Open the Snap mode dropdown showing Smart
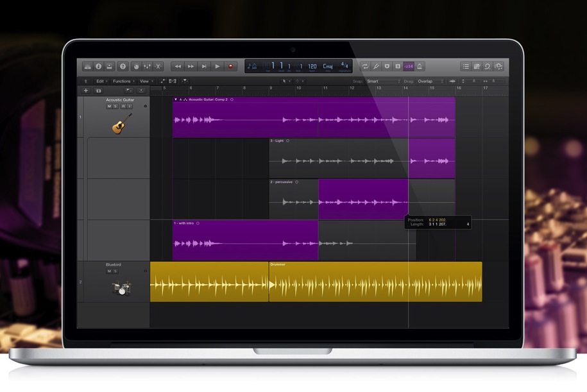The width and height of the screenshot is (587, 392). click(x=385, y=81)
